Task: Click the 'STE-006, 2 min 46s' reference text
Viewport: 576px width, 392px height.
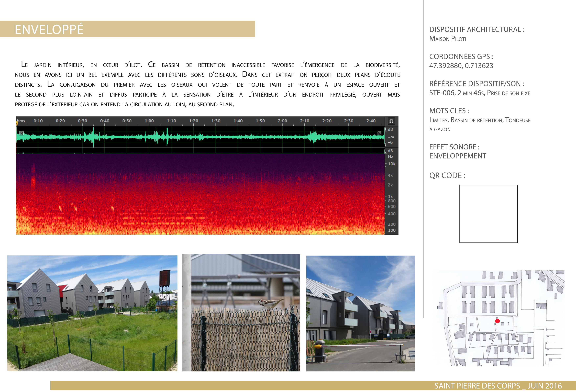Action: [x=457, y=93]
